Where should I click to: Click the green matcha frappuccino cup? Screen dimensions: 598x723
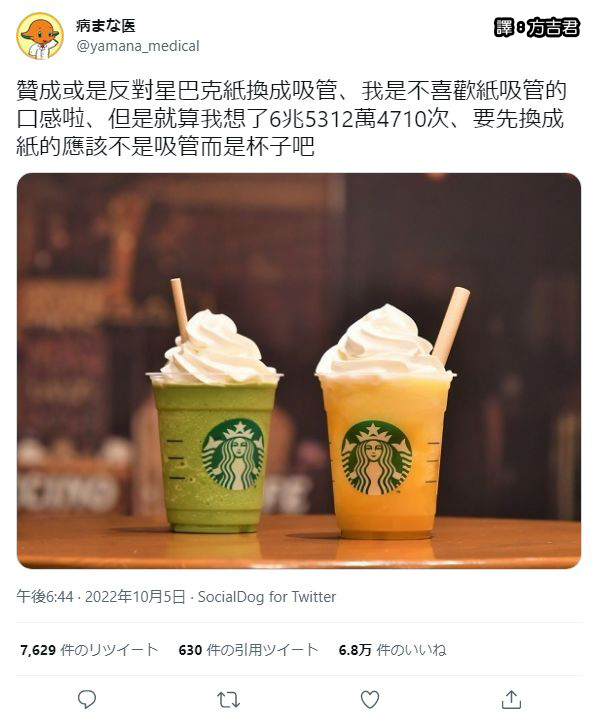coord(214,452)
